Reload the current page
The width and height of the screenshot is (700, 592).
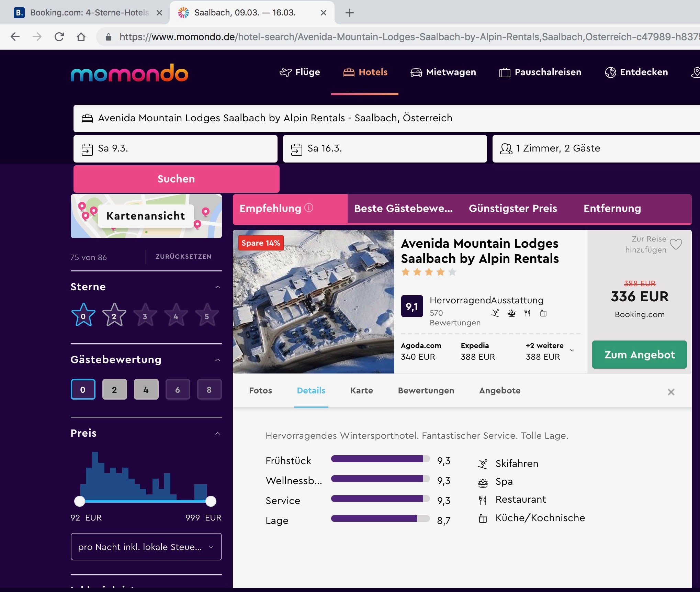(59, 37)
